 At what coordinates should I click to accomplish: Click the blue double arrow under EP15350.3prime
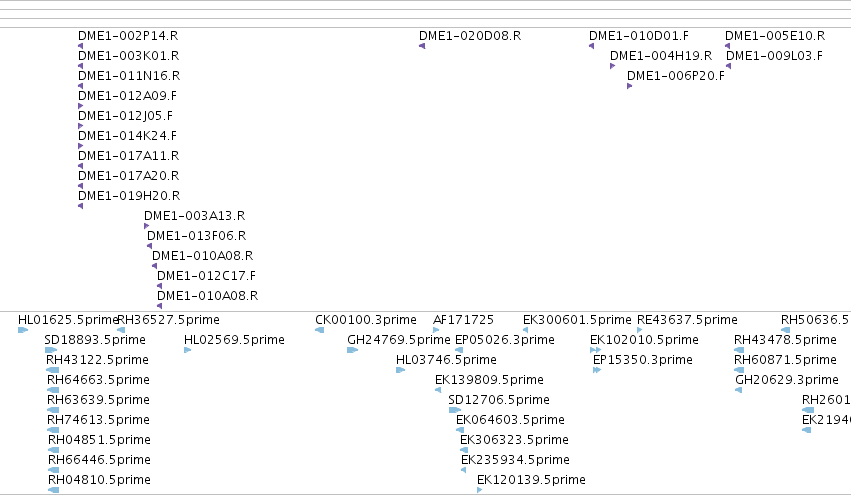click(x=597, y=370)
